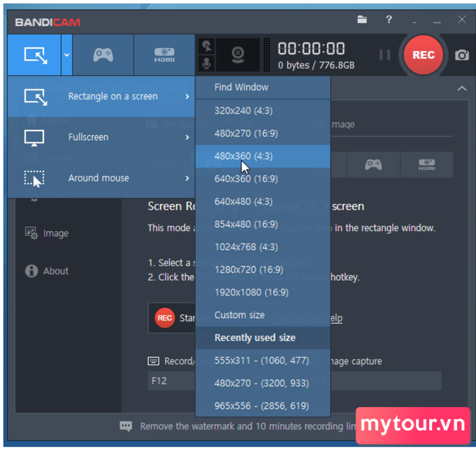Click the F12 record hotkey field
This screenshot has width=476, height=452.
pyautogui.click(x=171, y=381)
